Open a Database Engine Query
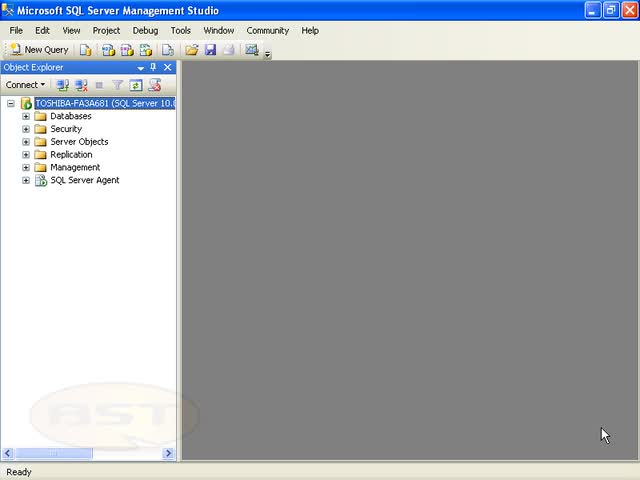 pyautogui.click(x=85, y=50)
